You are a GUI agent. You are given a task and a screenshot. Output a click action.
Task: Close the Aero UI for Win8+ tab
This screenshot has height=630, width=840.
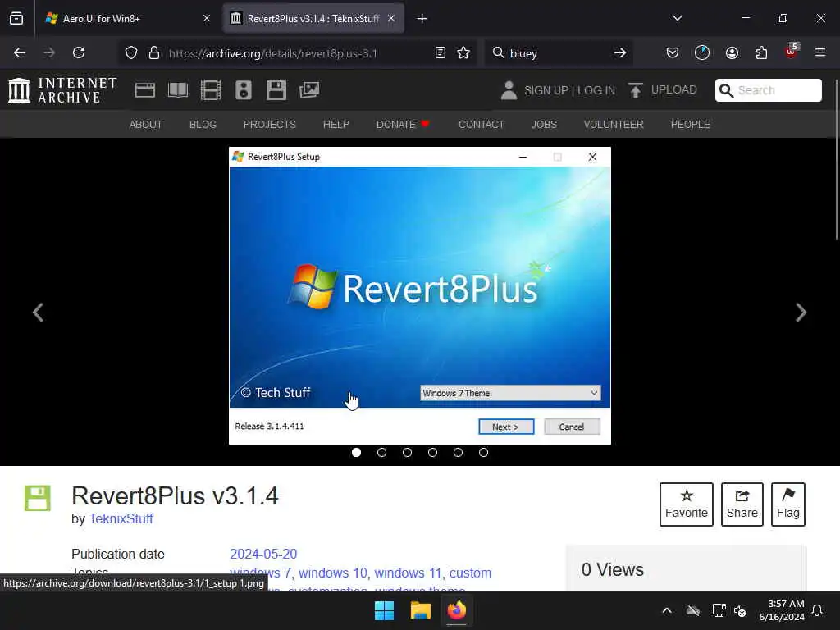pos(206,19)
